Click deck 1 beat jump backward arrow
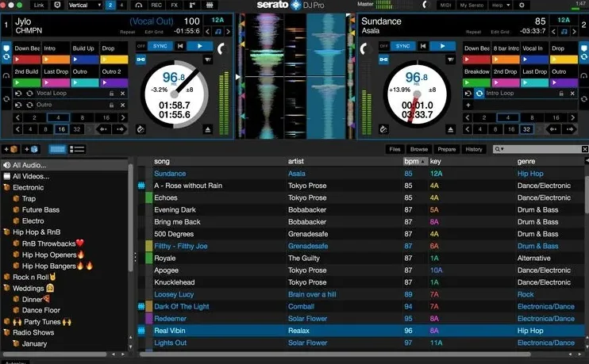 [x=103, y=129]
